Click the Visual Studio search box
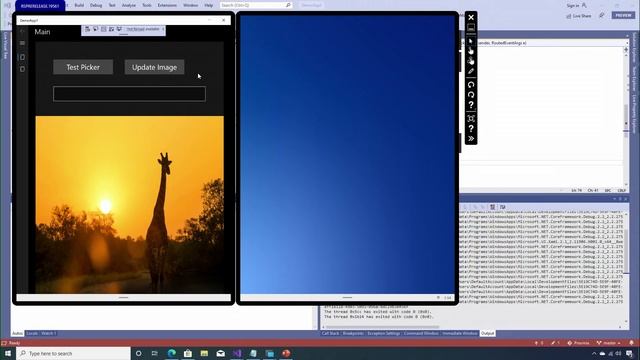 (256, 5)
